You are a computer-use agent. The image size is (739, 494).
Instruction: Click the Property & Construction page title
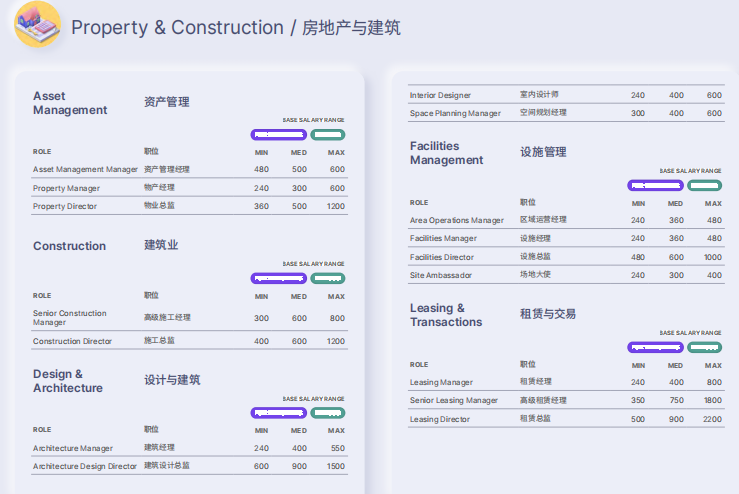(236, 27)
